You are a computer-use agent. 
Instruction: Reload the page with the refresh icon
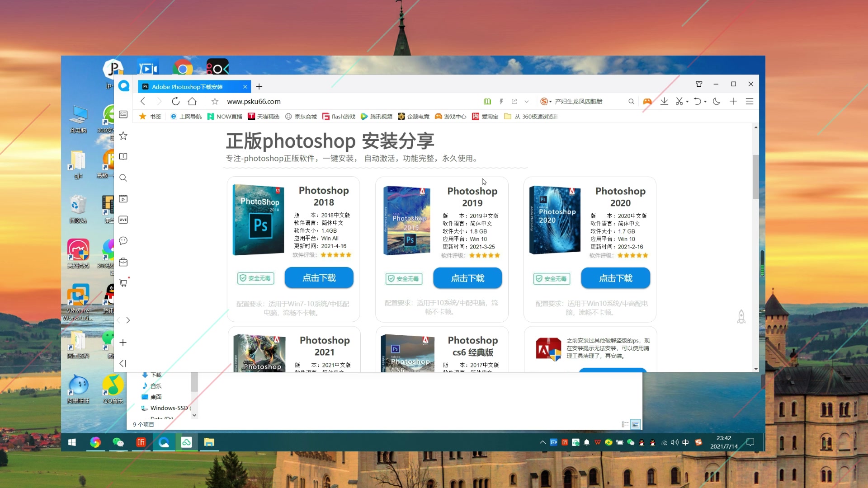pos(176,101)
